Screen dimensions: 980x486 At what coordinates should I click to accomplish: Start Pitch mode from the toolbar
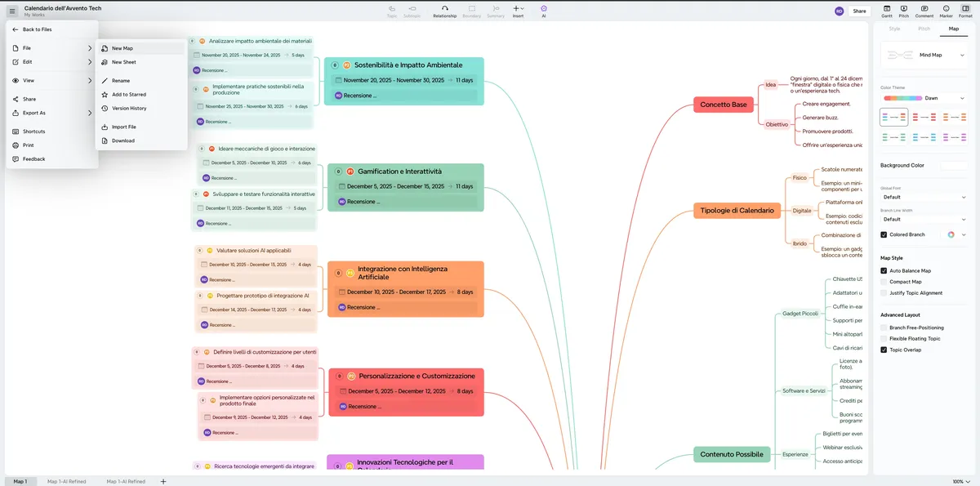pos(904,11)
